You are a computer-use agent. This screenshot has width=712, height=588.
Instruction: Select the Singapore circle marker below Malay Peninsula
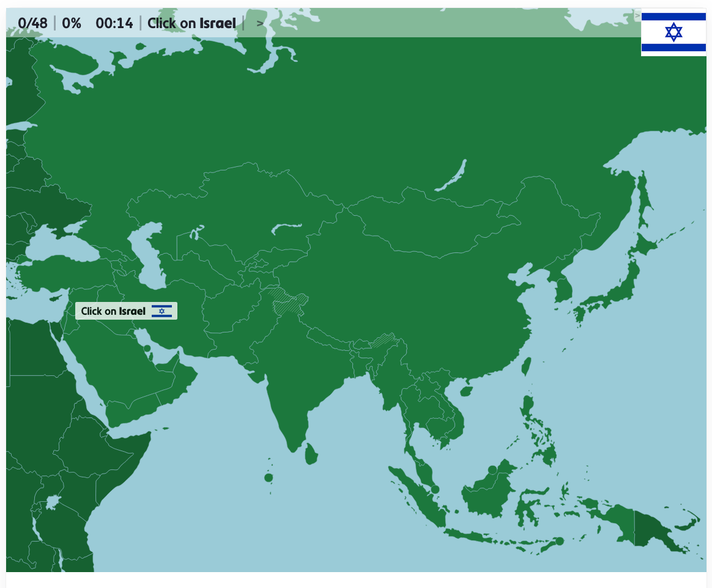coord(435,490)
